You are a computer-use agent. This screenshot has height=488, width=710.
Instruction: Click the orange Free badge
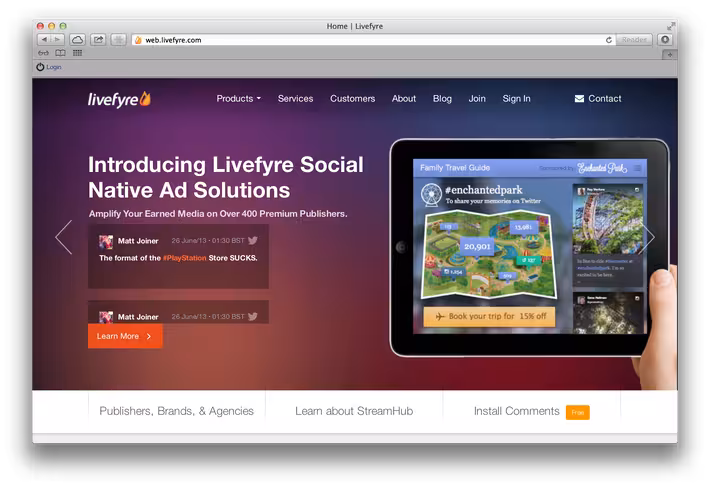pyautogui.click(x=577, y=412)
